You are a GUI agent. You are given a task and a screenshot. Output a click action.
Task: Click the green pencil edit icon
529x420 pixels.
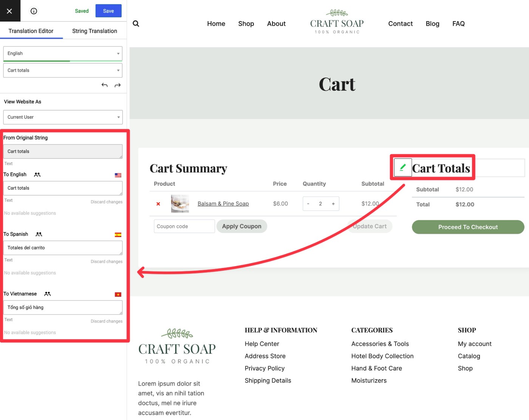[x=403, y=167]
